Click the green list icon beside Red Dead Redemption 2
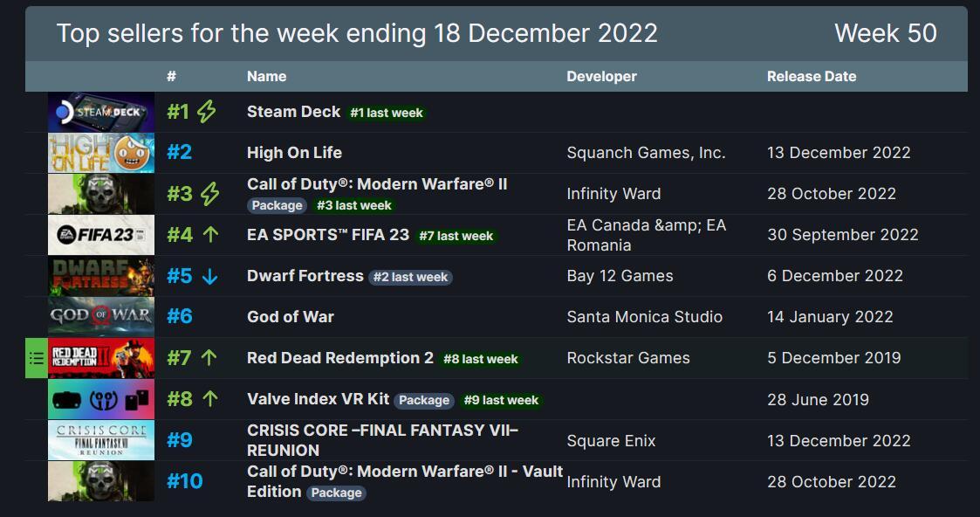Screen dimensions: 980x517 point(37,358)
